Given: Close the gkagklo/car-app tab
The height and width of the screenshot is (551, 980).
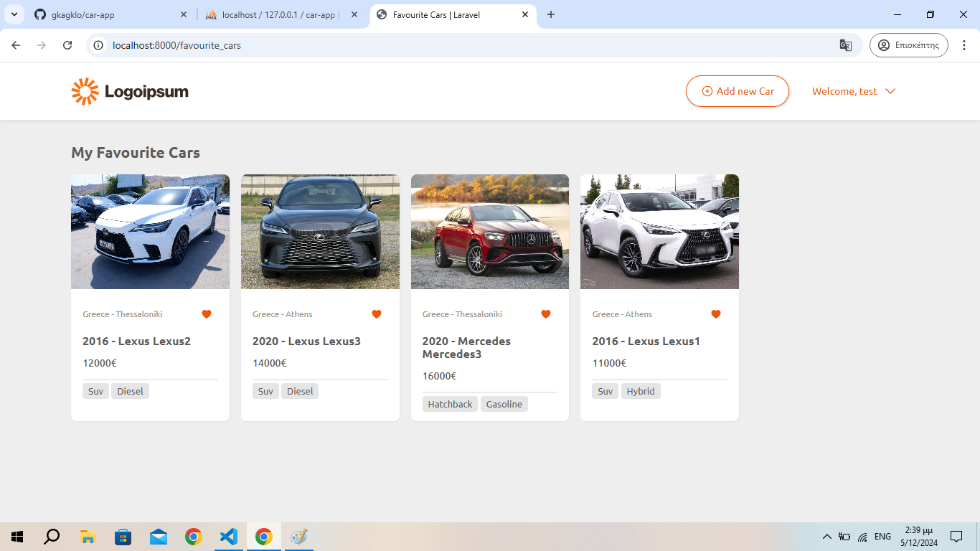Looking at the screenshot, I should coord(184,14).
